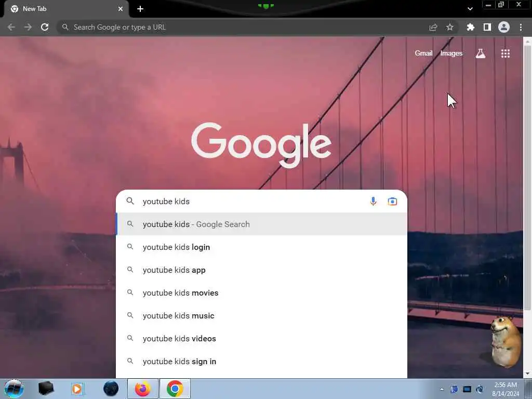Show hidden system tray icons arrow
Viewport: 532px width, 399px height.
(442, 389)
